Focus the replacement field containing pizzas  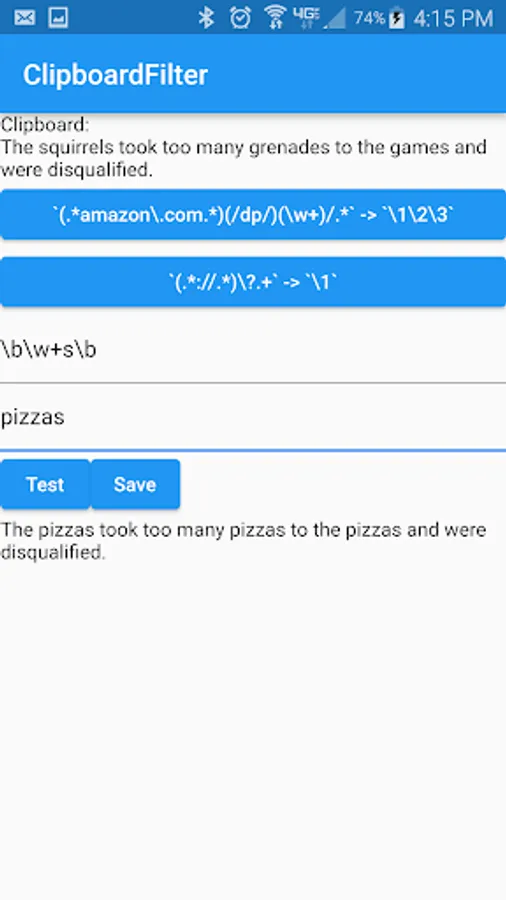(x=253, y=417)
